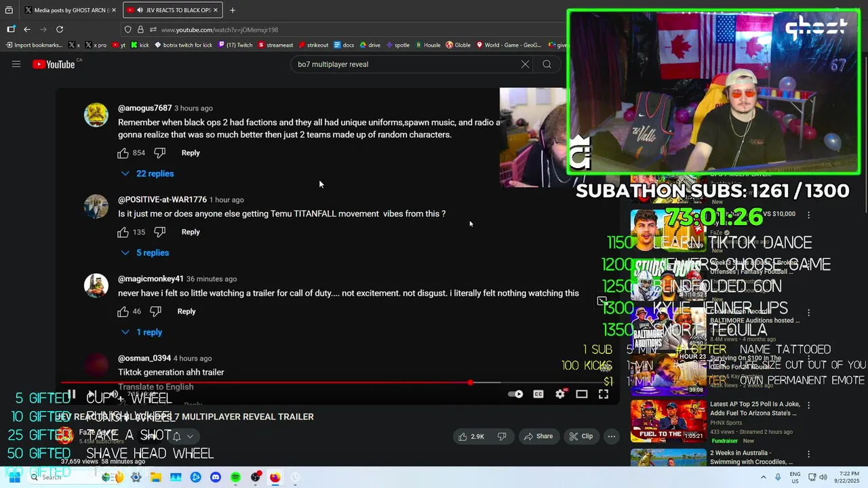Open options for the 'BALTIMORE Auditions hosted' video
Image resolution: width=868 pixels, height=488 pixels.
[808, 313]
